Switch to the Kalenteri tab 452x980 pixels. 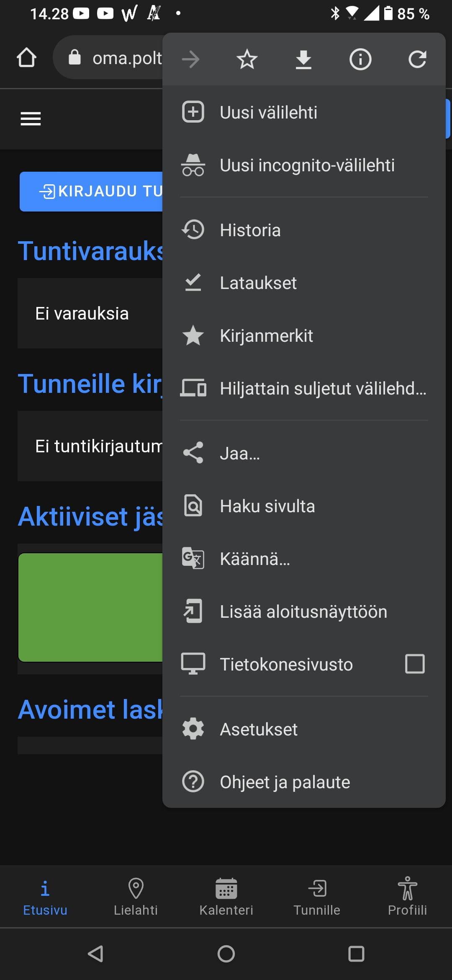tap(226, 897)
